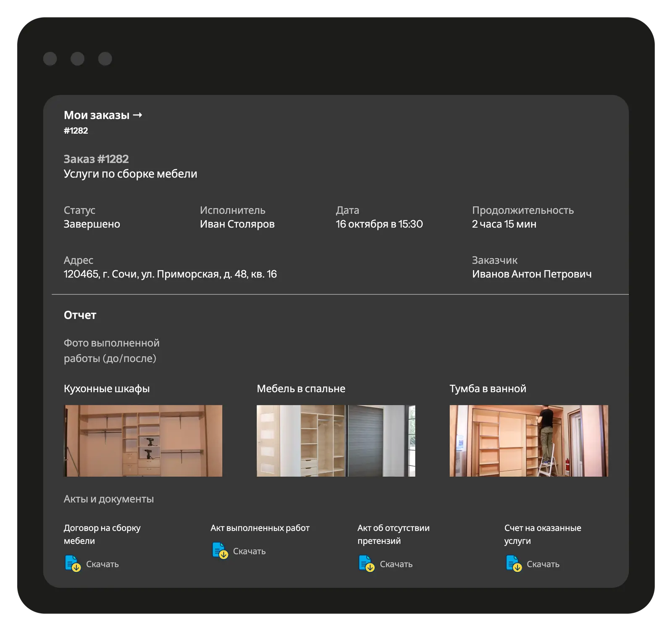Click the customer name Иванов Антон Петрович
Viewport: 672px width, 631px height.
pos(532,274)
